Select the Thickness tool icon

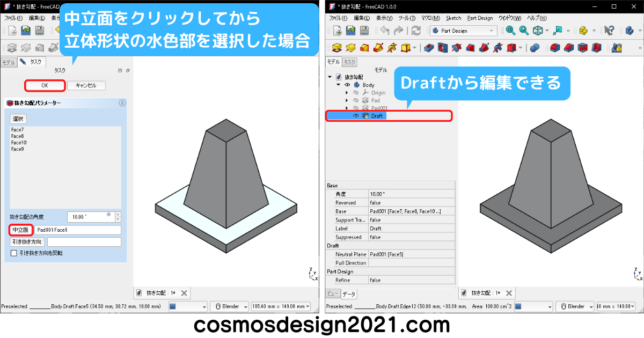click(x=596, y=48)
